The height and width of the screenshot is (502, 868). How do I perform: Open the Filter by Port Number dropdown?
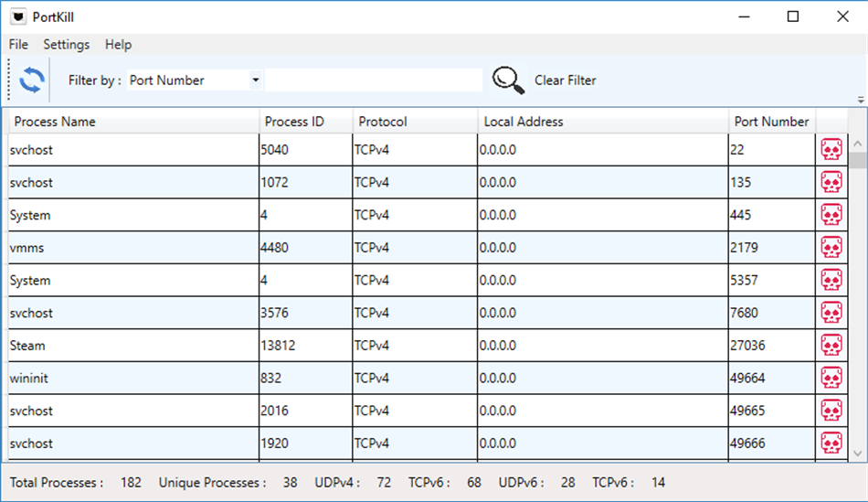255,80
